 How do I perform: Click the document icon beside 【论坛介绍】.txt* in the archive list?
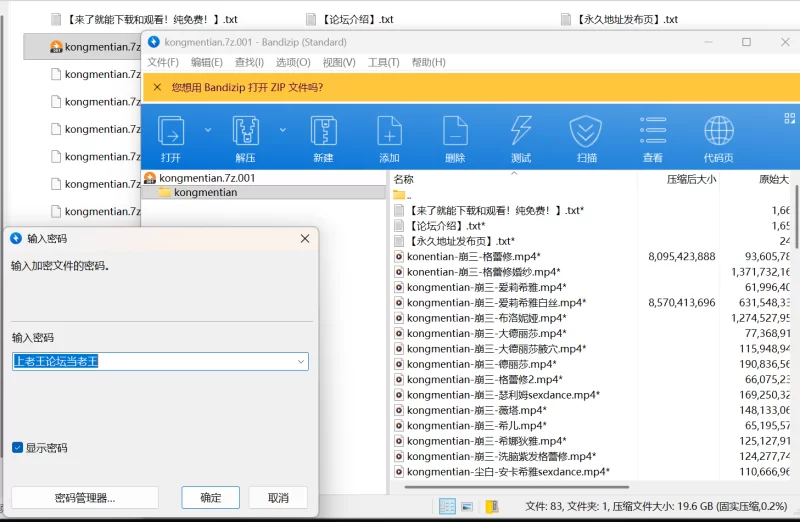pos(399,226)
